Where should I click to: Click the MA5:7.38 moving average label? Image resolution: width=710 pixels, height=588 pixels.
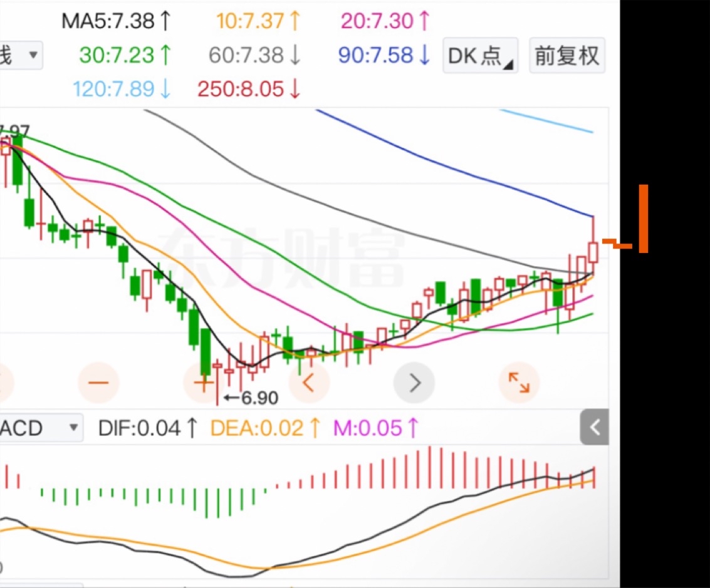pos(116,21)
